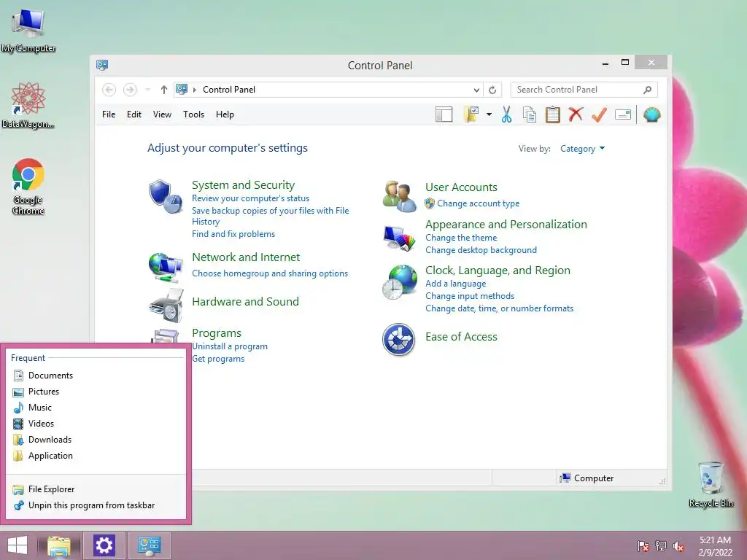Open the Edit menu

pyautogui.click(x=134, y=114)
